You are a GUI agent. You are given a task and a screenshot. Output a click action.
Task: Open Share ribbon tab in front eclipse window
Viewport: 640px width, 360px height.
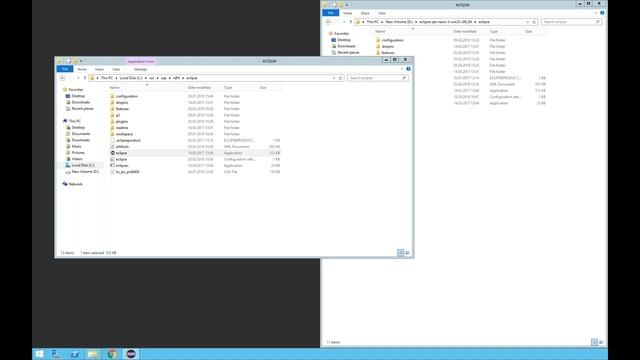(x=99, y=69)
